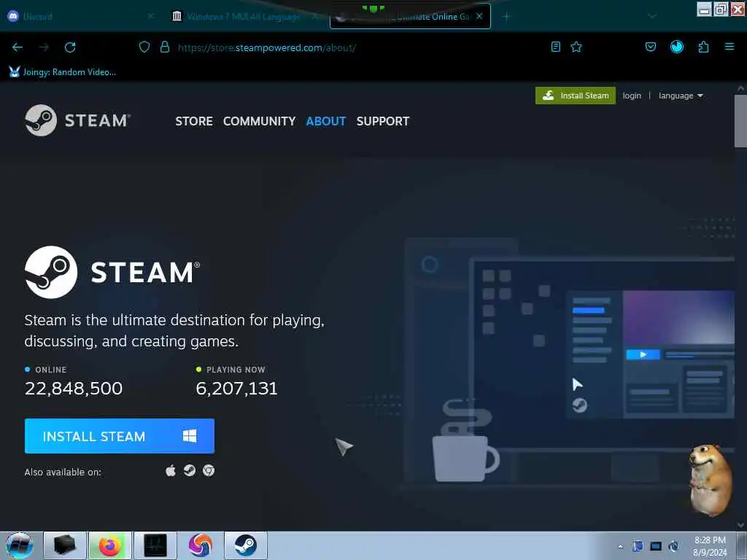Bookmark this page with the star icon
Screen dimensions: 747x560
tap(576, 47)
